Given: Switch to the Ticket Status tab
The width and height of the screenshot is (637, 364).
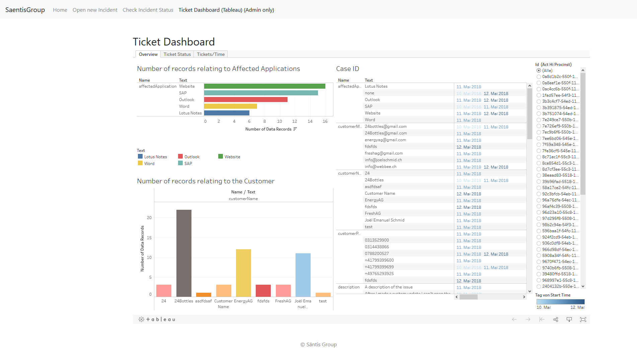Looking at the screenshot, I should pyautogui.click(x=177, y=54).
